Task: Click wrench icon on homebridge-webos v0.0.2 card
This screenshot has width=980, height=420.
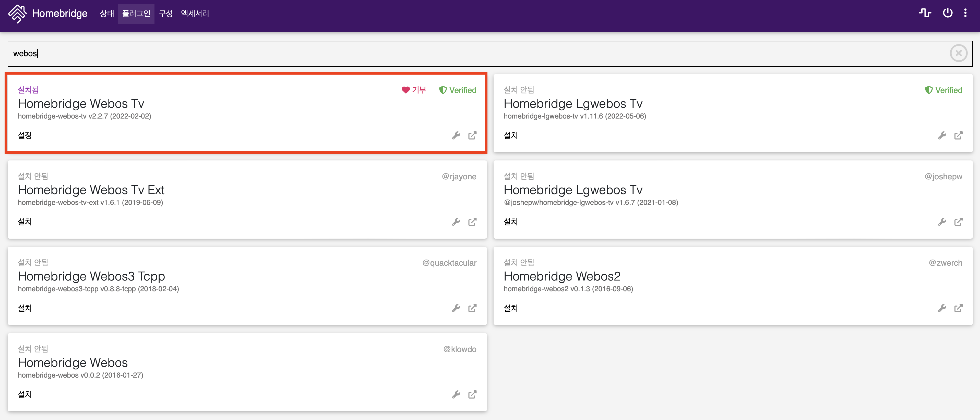Action: pos(456,394)
